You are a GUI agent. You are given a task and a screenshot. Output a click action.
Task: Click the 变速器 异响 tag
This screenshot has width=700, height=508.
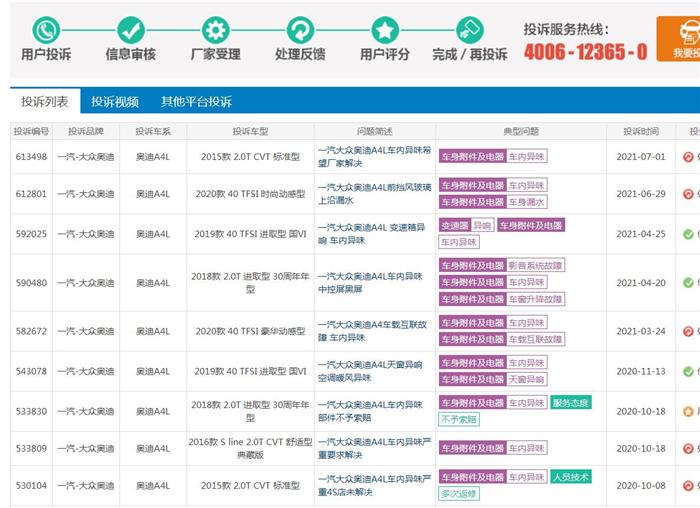coord(466,226)
